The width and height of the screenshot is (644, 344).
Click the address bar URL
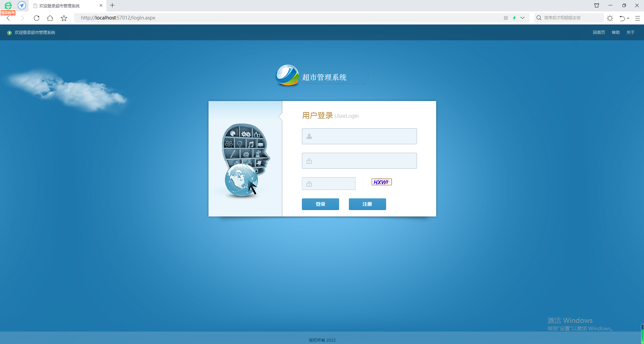pyautogui.click(x=118, y=18)
